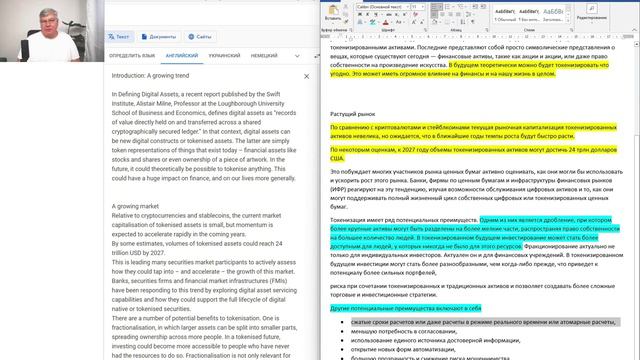
Task: Select ОПРЕДЕЛИТЬ ЯЗЫК source language tab
Action: coord(132,56)
